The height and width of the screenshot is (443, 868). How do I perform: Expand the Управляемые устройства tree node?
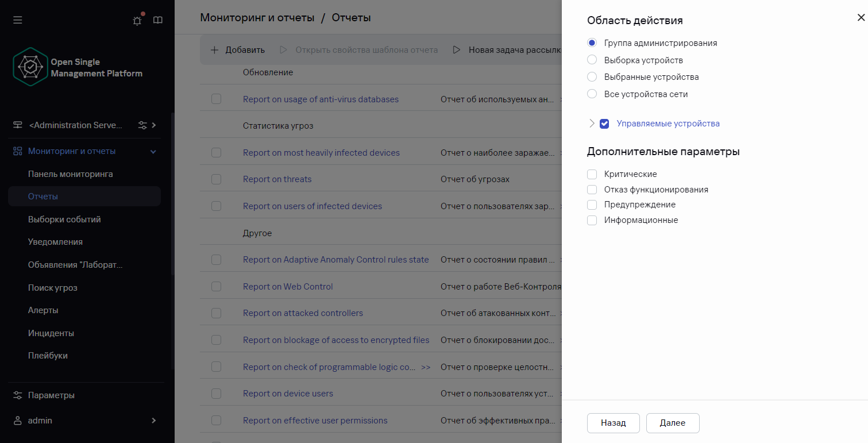592,123
